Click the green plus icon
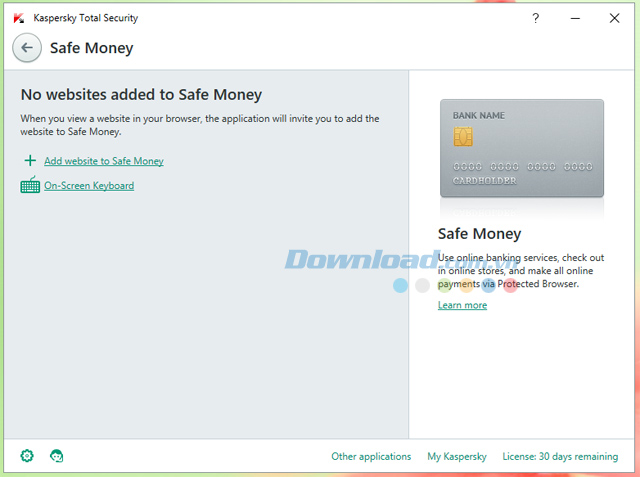 pyautogui.click(x=30, y=160)
